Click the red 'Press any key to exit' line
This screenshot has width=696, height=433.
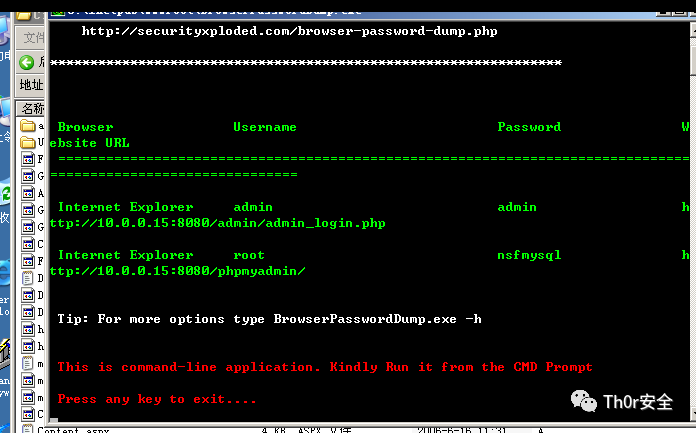point(157,399)
